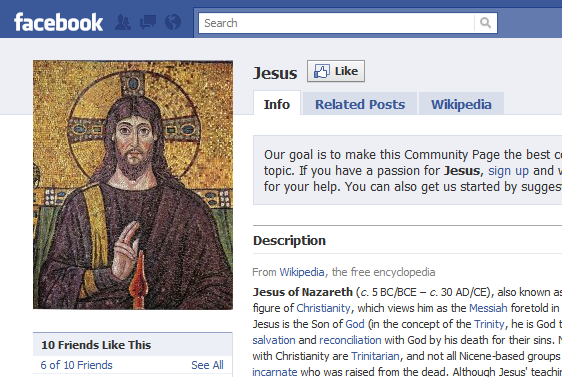
Task: Select the Info tab
Action: tap(277, 104)
